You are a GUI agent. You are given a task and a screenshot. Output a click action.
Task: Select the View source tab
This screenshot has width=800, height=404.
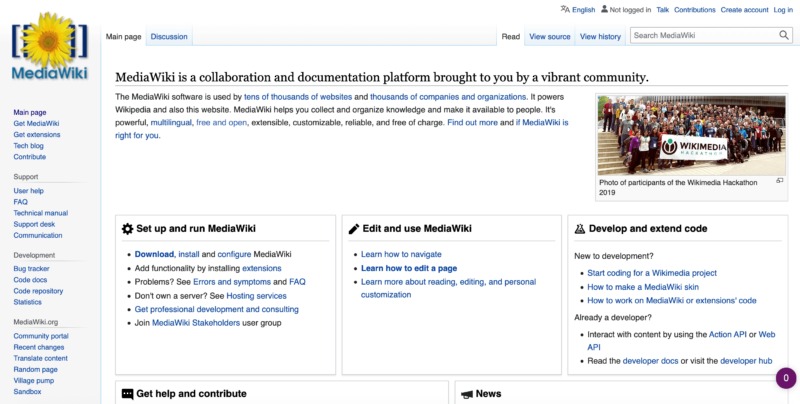(550, 36)
